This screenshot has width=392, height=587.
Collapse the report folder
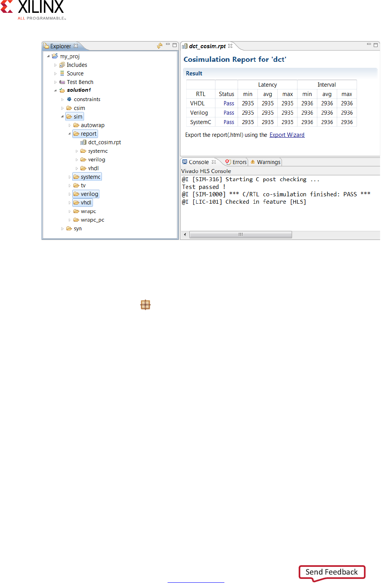pos(70,134)
